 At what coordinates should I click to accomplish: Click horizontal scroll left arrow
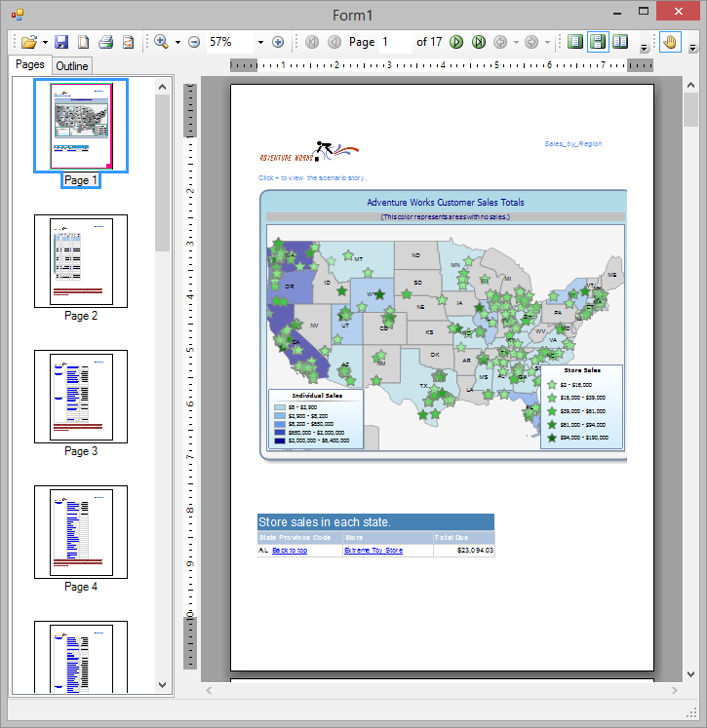pyautogui.click(x=209, y=690)
